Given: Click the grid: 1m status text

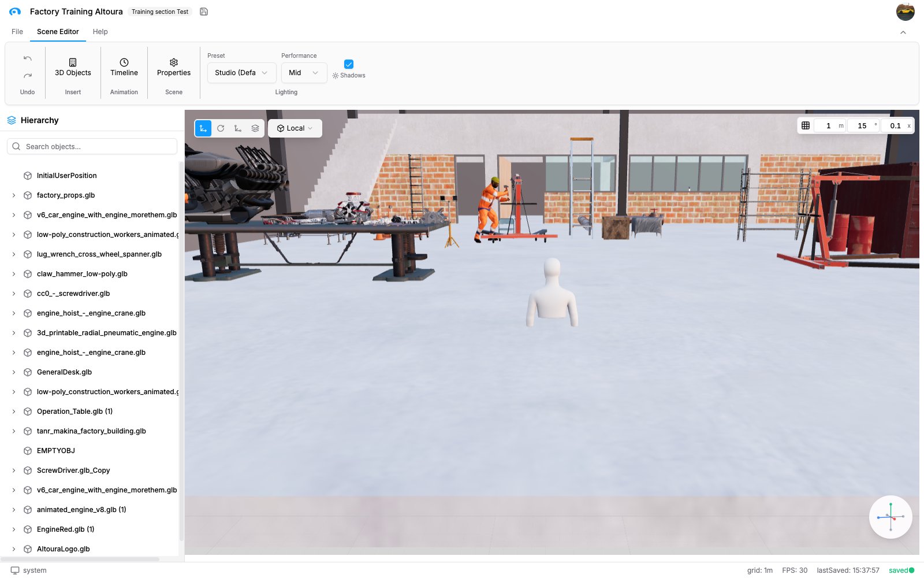Looking at the screenshot, I should point(759,570).
